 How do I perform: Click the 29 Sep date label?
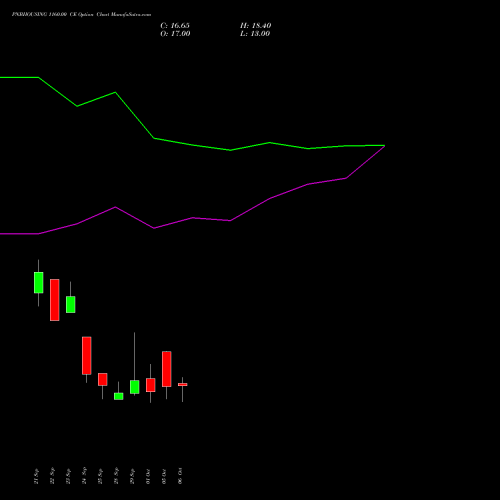(132, 476)
